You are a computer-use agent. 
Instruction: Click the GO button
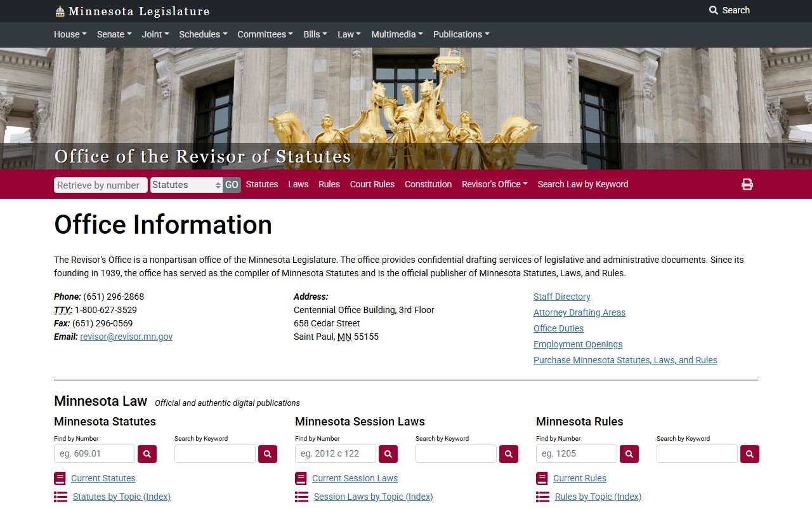click(232, 185)
